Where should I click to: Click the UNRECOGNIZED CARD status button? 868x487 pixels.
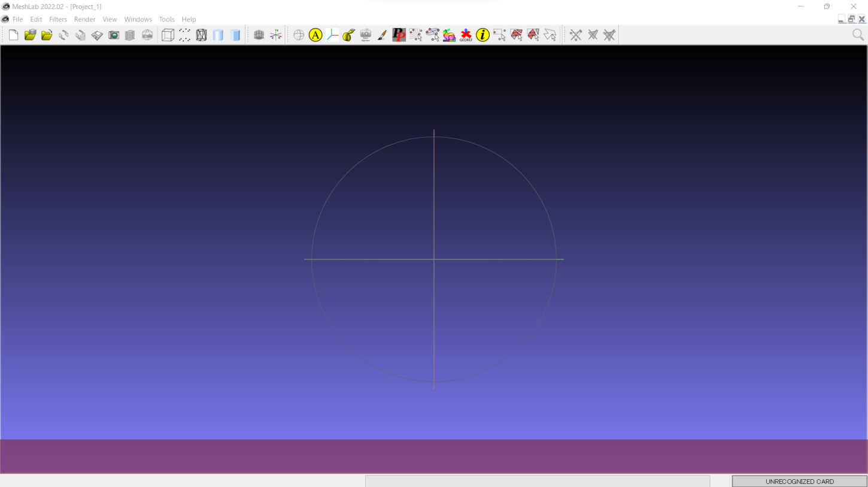click(800, 482)
